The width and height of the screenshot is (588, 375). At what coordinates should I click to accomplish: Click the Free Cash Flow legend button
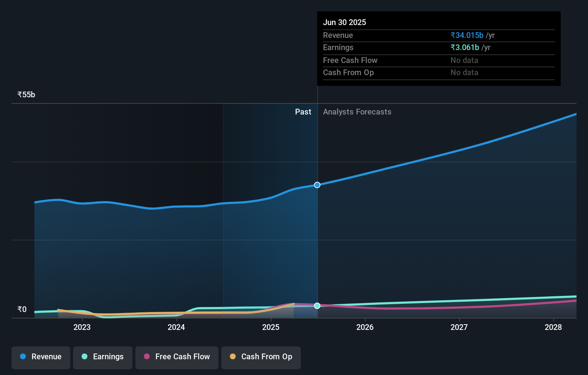177,357
